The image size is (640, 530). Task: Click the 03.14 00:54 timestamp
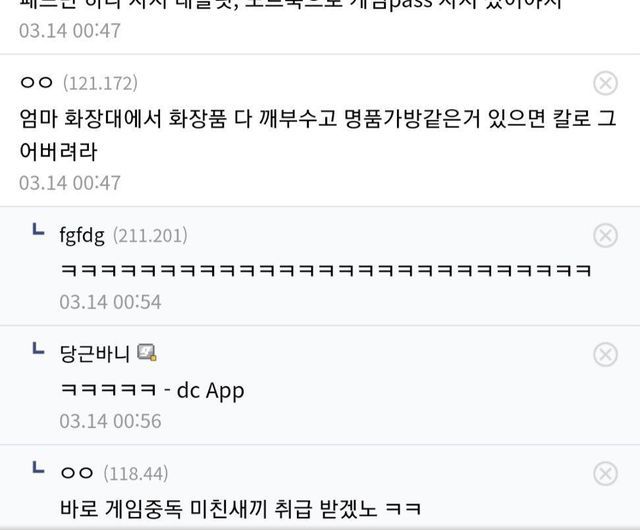110,302
